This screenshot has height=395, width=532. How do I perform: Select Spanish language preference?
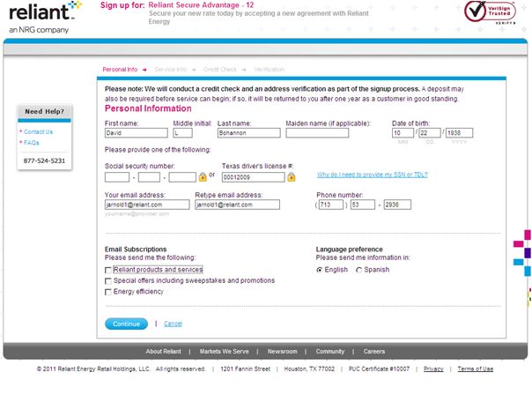(x=359, y=270)
